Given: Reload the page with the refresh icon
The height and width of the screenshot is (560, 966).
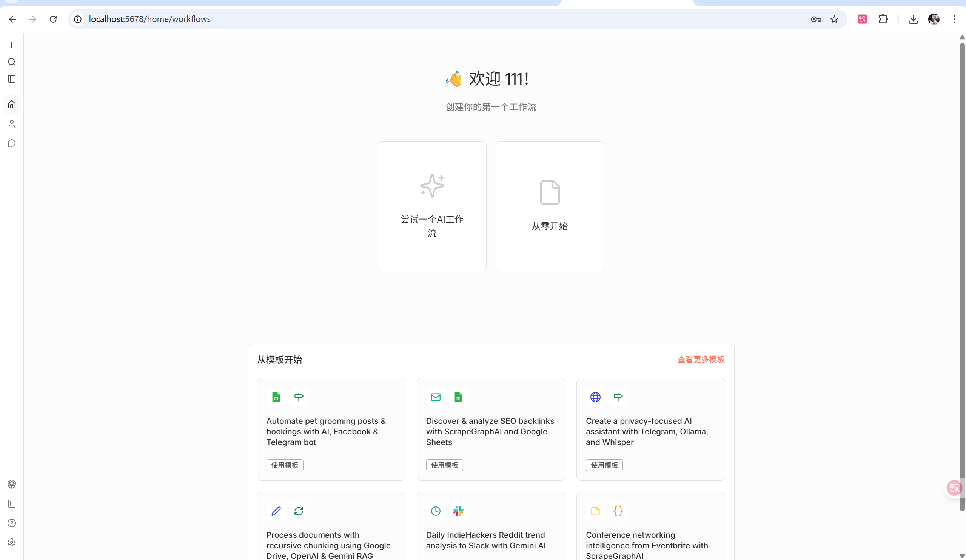Looking at the screenshot, I should [x=53, y=19].
